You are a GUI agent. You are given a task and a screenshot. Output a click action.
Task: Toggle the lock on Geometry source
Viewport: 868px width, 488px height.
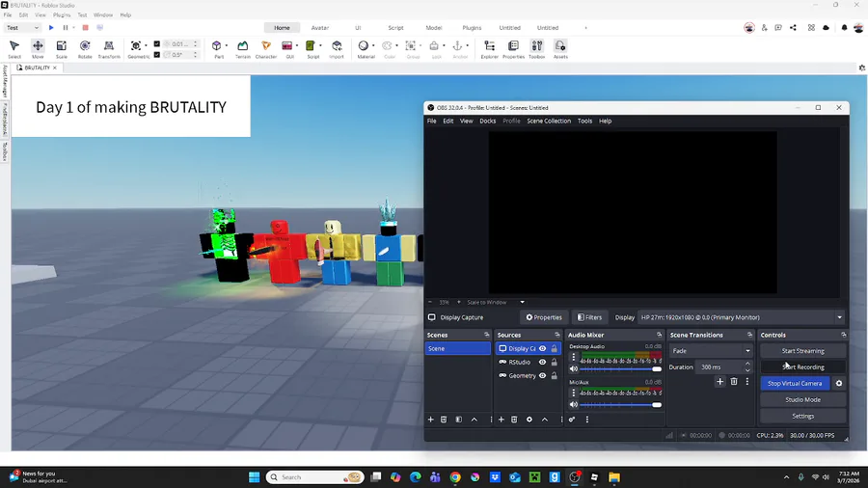click(555, 376)
